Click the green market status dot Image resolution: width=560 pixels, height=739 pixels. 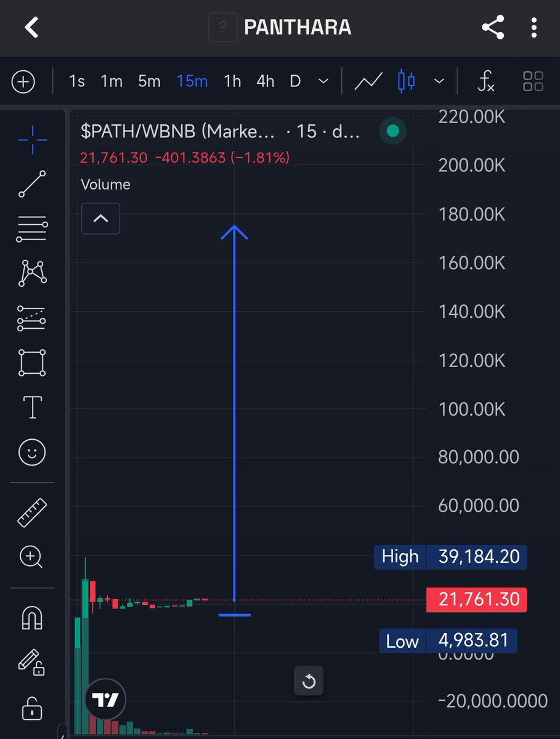point(392,131)
